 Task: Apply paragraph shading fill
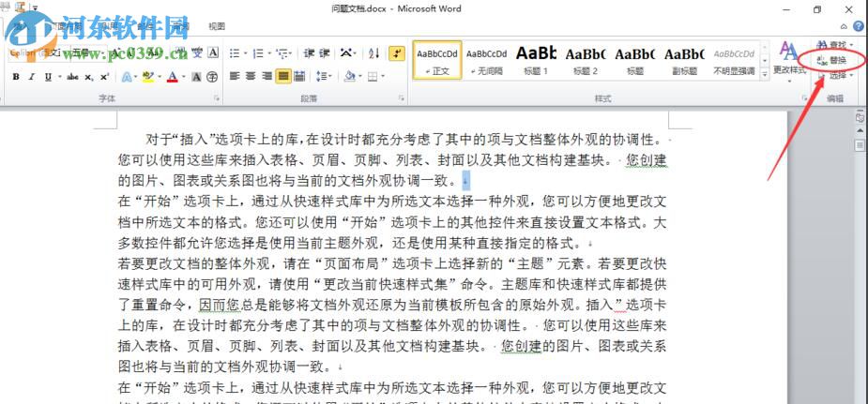click(x=349, y=76)
